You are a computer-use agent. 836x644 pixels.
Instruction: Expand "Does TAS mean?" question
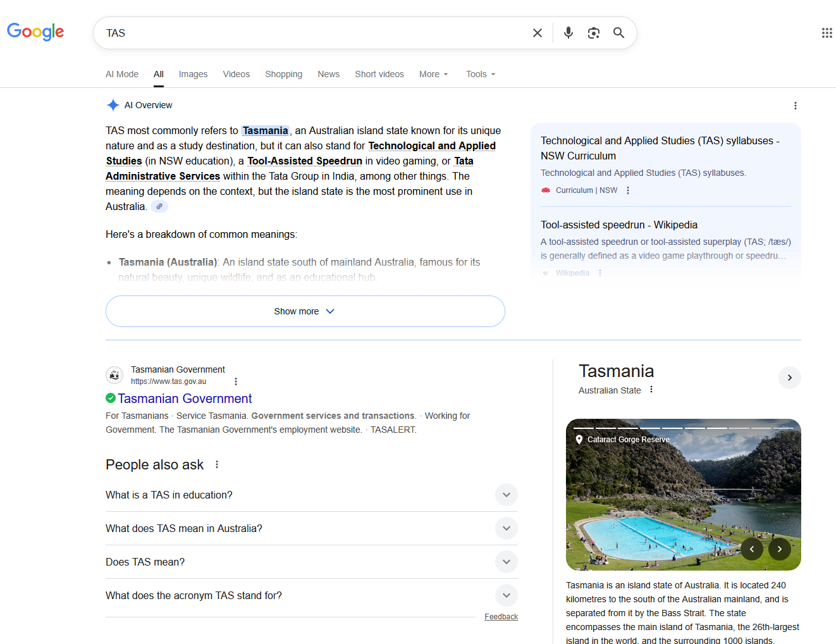312,562
